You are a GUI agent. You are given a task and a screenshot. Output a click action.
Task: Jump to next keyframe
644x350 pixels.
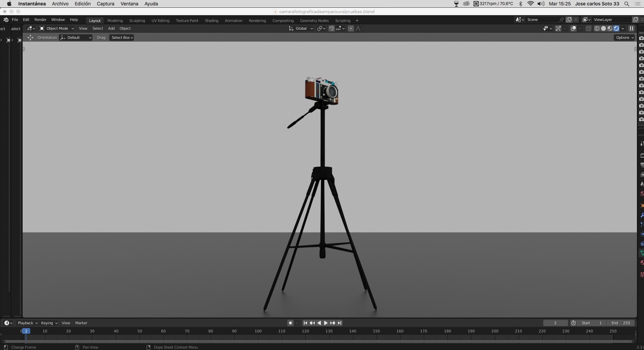(x=333, y=323)
